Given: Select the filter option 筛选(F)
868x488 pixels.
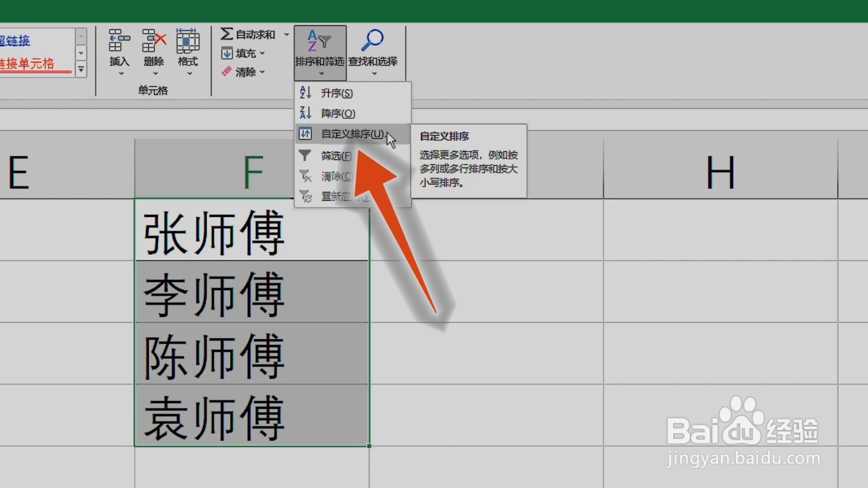Looking at the screenshot, I should 353,156.
